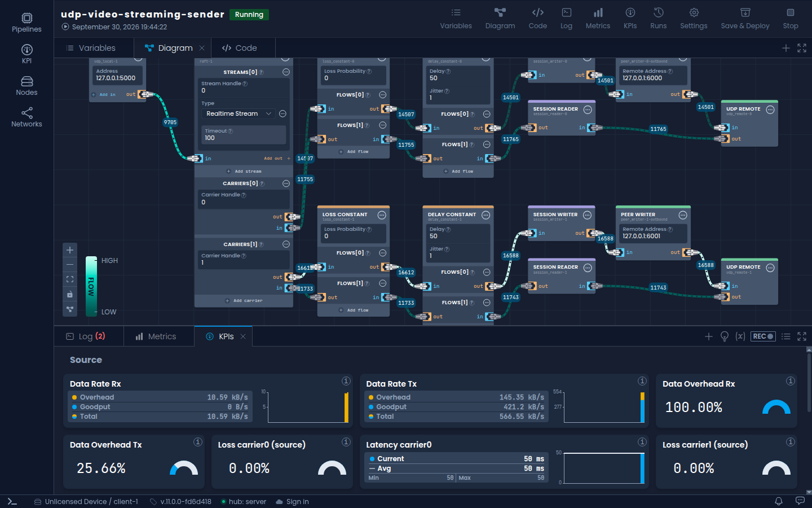
Task: Open pipeline Settings
Action: [x=694, y=19]
